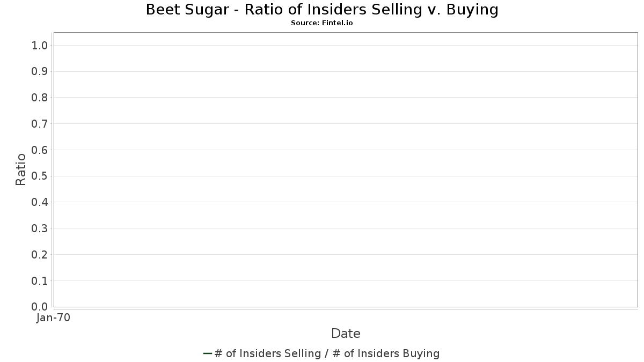The image size is (644, 362).
Task: Click the legend line color marker
Action: (208, 353)
